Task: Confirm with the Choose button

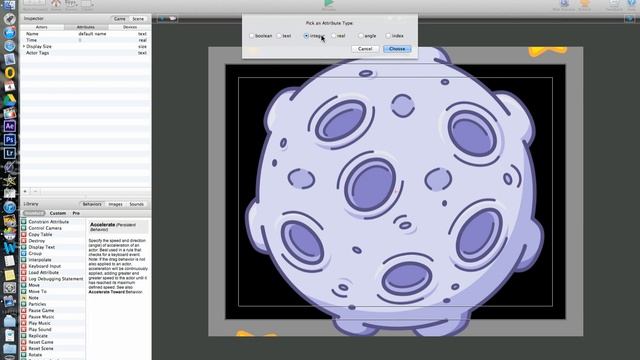Action: click(x=397, y=49)
